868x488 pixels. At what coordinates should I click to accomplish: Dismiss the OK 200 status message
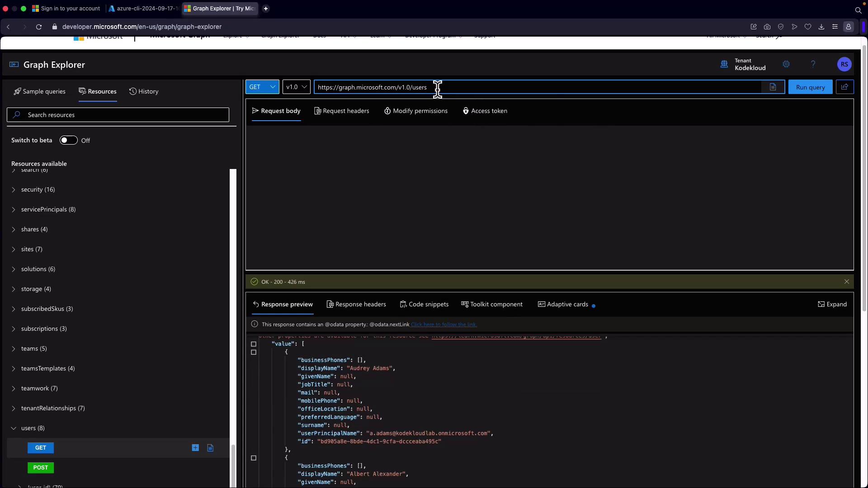click(846, 282)
